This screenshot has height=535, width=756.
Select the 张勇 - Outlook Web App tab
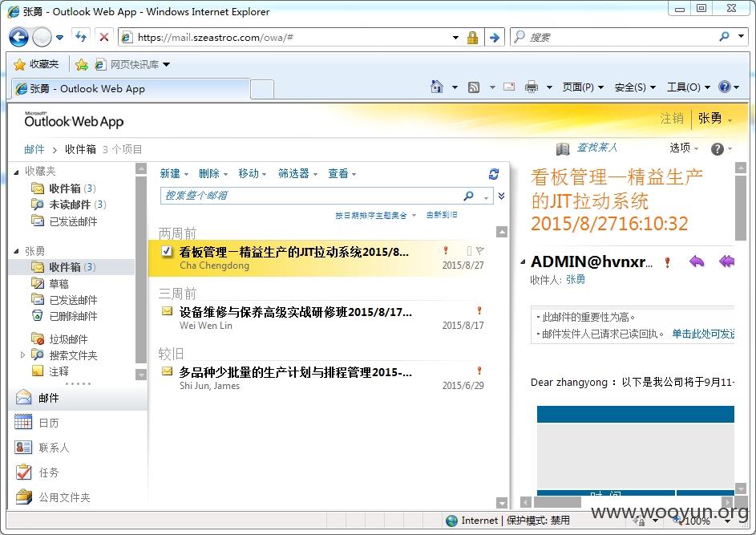tap(131, 89)
